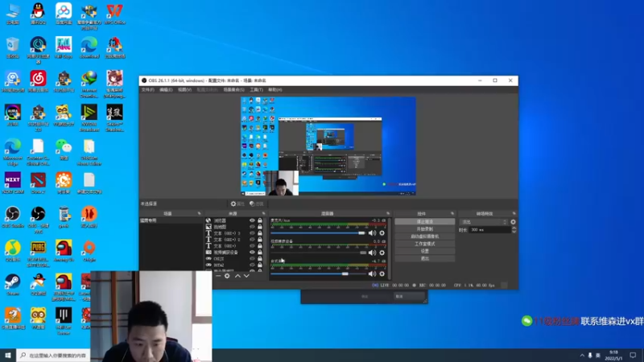Move selected source up with arrow

click(237, 276)
